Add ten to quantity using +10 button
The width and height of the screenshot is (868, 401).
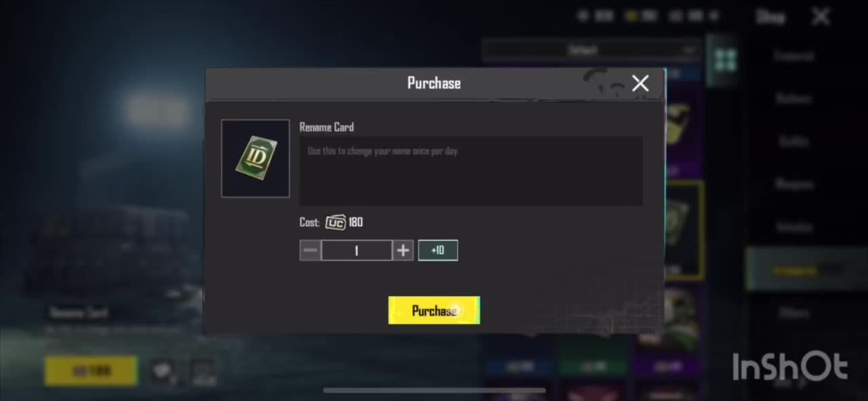tap(438, 251)
